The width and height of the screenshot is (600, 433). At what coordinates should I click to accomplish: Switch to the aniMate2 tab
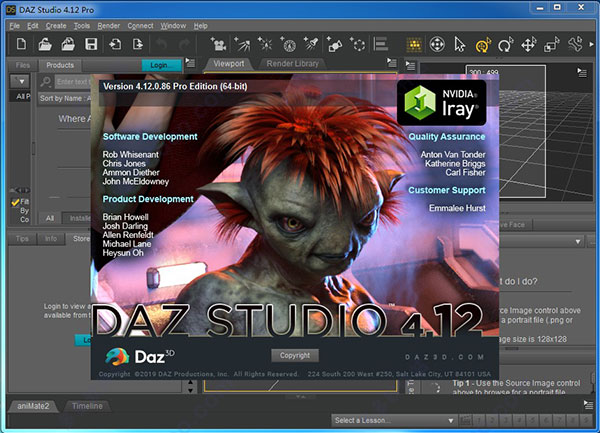[x=33, y=406]
